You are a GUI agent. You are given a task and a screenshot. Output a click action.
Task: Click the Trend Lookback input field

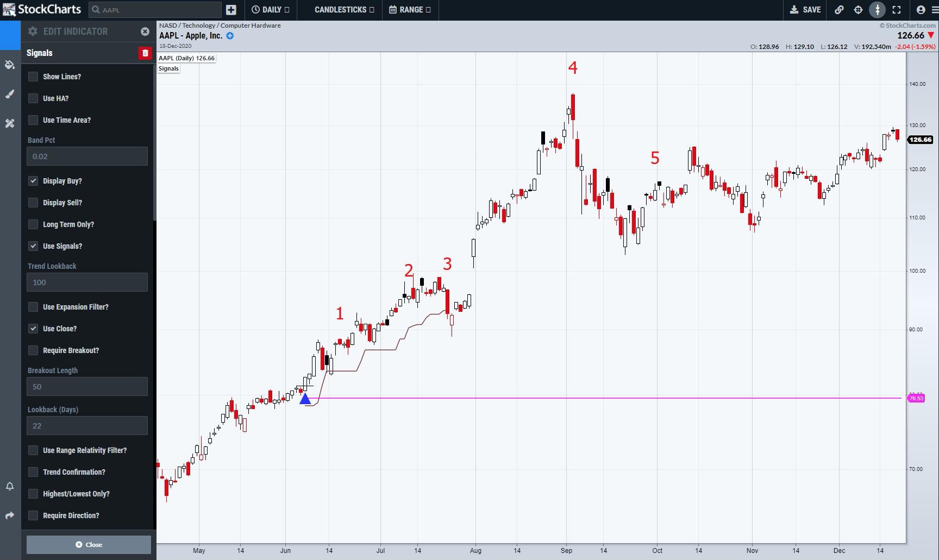point(87,282)
